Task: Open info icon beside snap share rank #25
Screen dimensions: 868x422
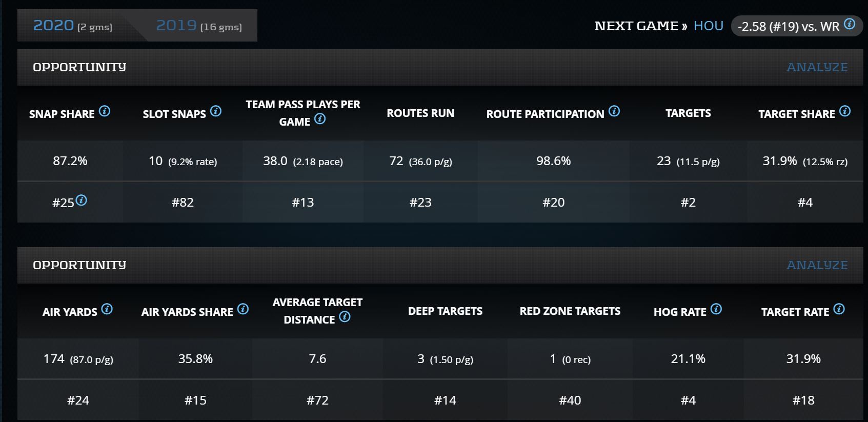Action: pyautogui.click(x=82, y=200)
